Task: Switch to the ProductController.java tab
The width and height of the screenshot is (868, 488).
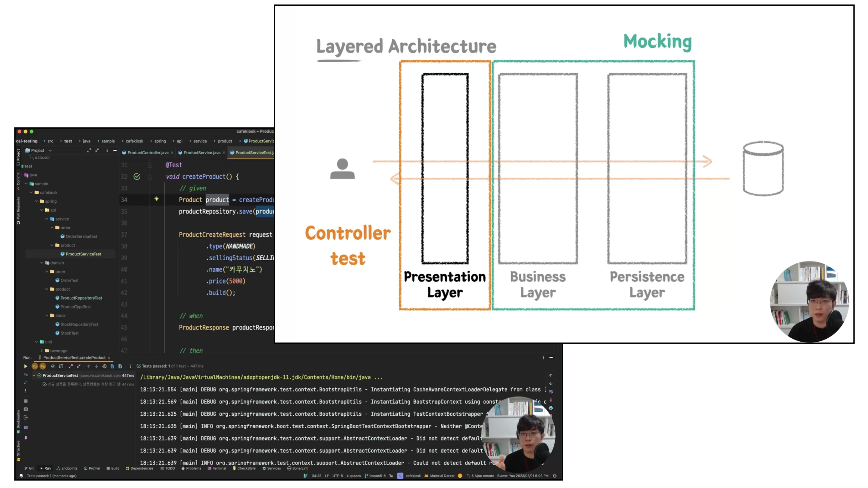Action: pos(147,153)
